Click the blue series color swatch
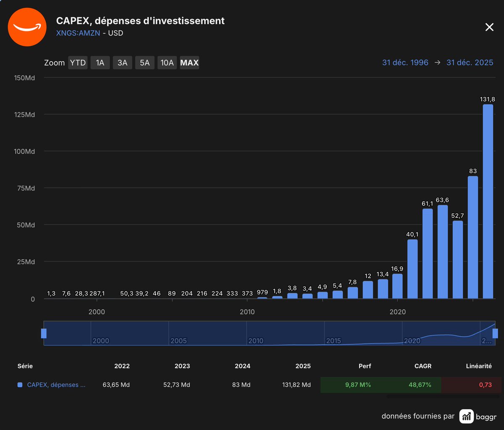 tap(20, 385)
